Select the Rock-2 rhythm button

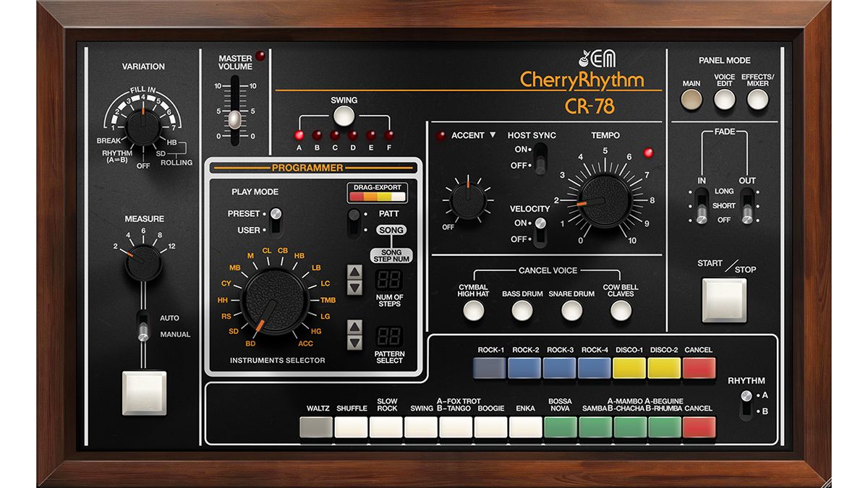tap(525, 368)
